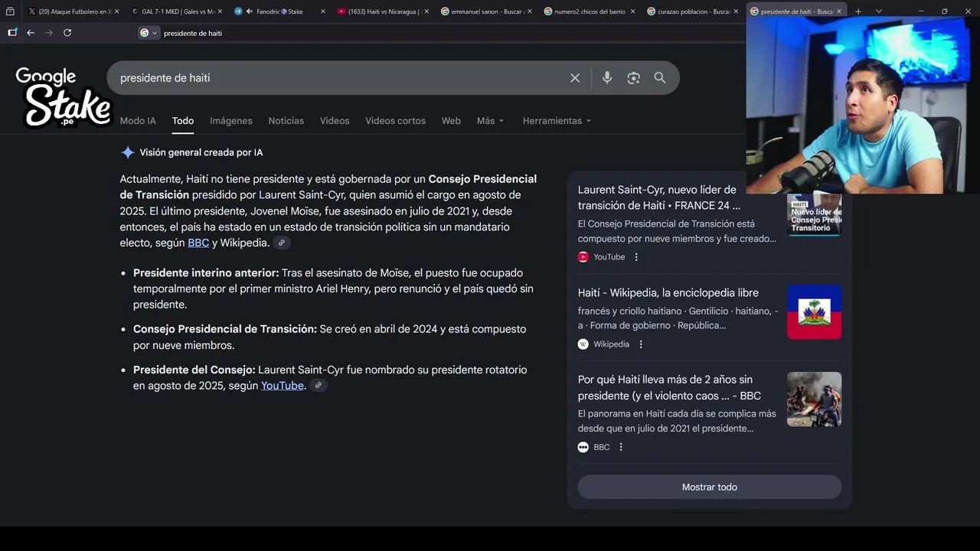Expand the Herramientas dropdown

(557, 121)
